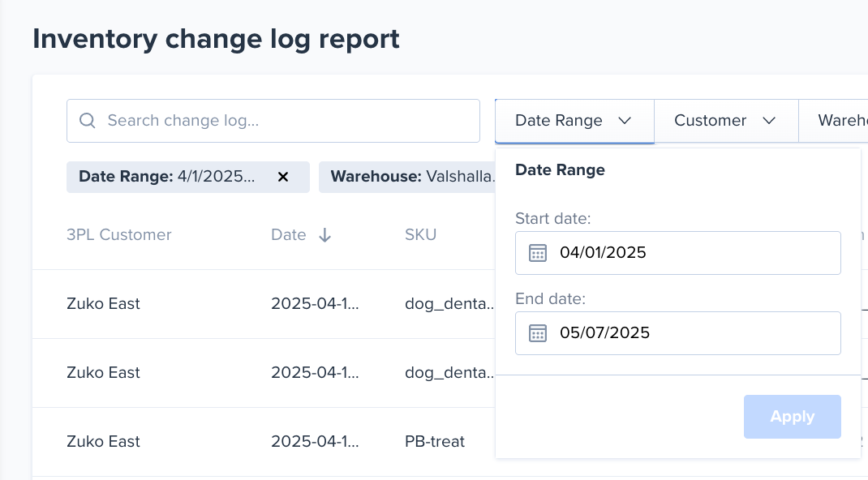Click the Start date calendar icon
The width and height of the screenshot is (868, 480).
click(x=538, y=253)
